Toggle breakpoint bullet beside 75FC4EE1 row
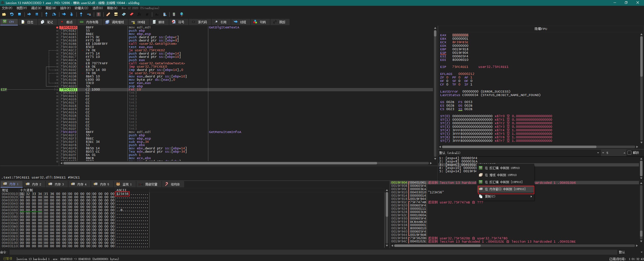The image size is (644, 261). (57, 90)
